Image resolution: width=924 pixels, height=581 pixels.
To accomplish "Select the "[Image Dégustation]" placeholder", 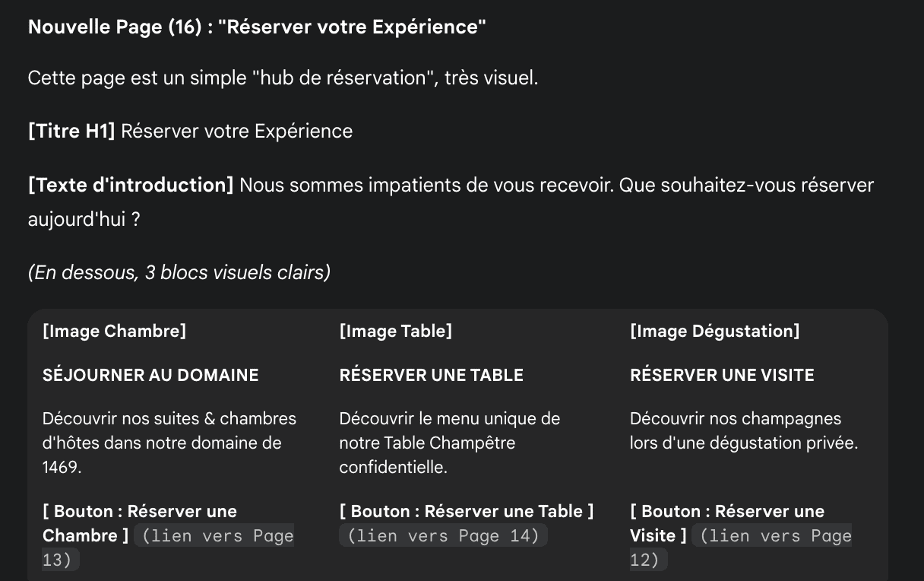I will click(715, 331).
